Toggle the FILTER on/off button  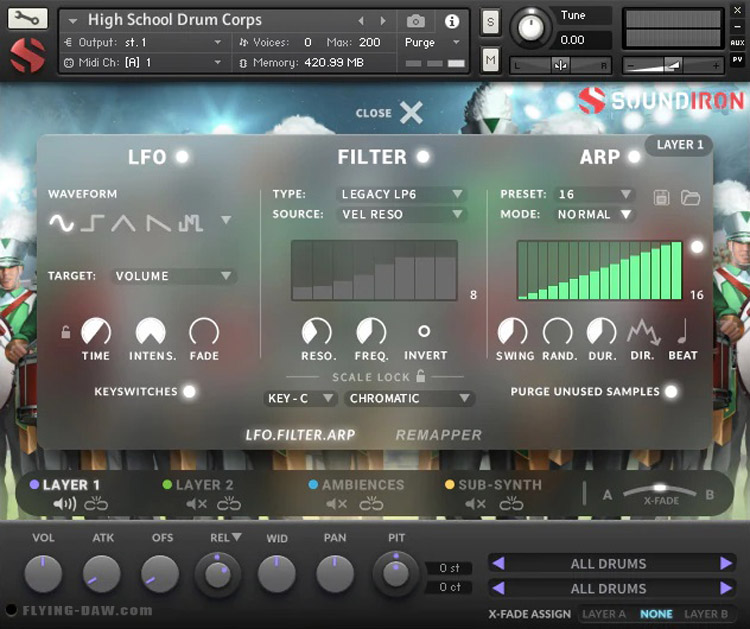point(423,156)
